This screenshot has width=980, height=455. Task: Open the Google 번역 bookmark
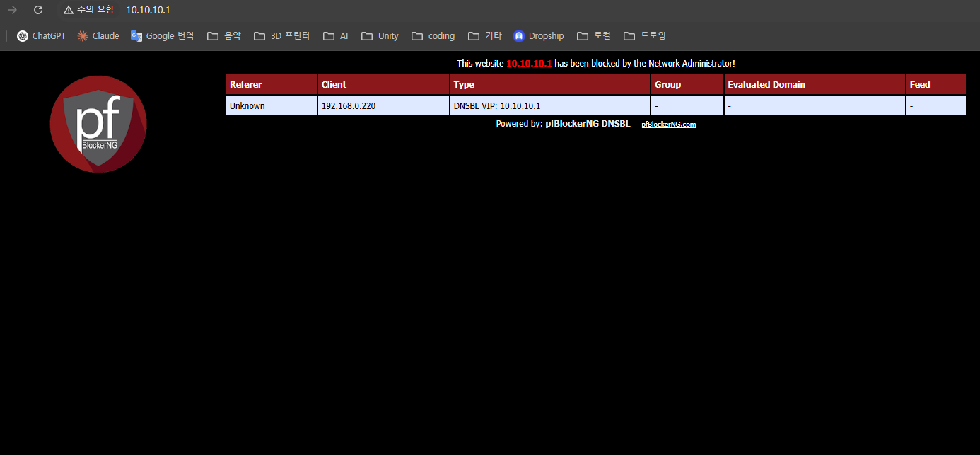pyautogui.click(x=162, y=36)
